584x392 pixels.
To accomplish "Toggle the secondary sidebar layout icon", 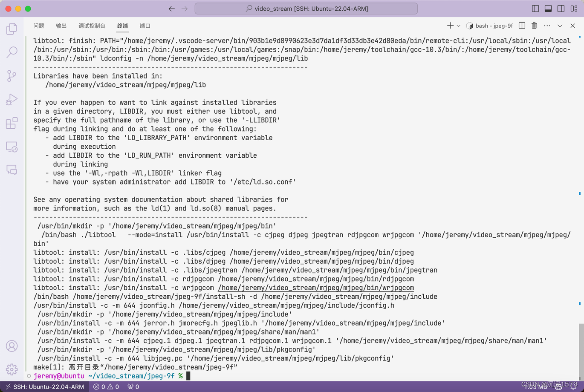I will pos(561,9).
